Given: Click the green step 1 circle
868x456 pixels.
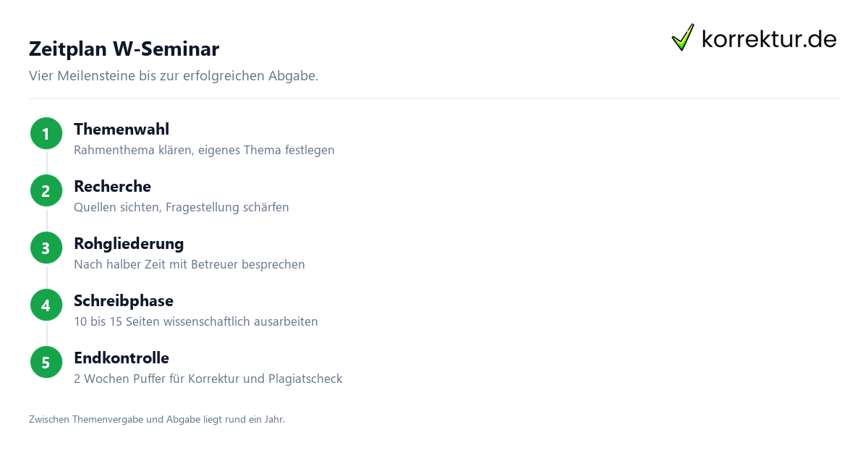Looking at the screenshot, I should point(46,134).
